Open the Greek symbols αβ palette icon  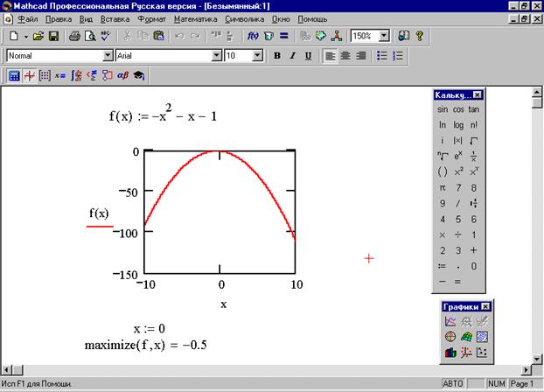point(122,75)
